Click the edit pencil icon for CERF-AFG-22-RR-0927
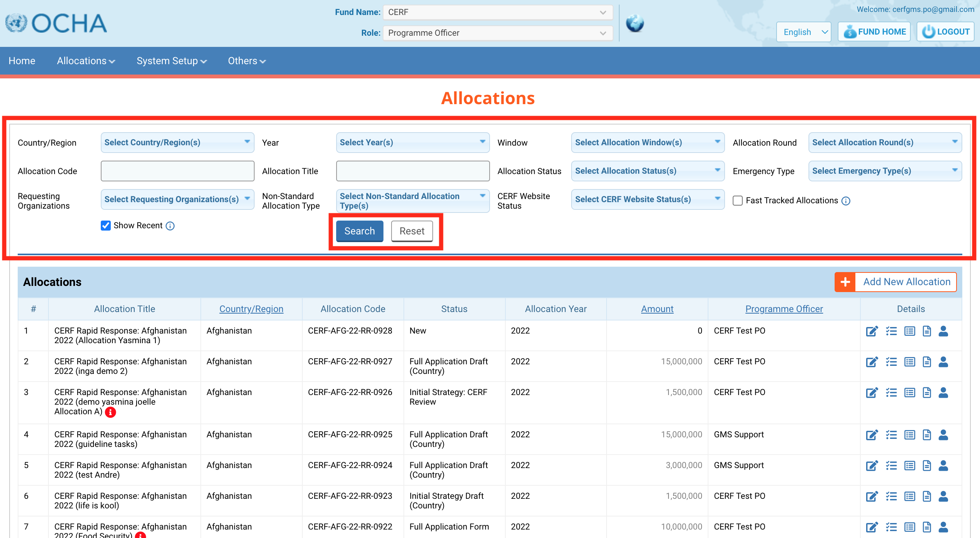 click(x=872, y=362)
